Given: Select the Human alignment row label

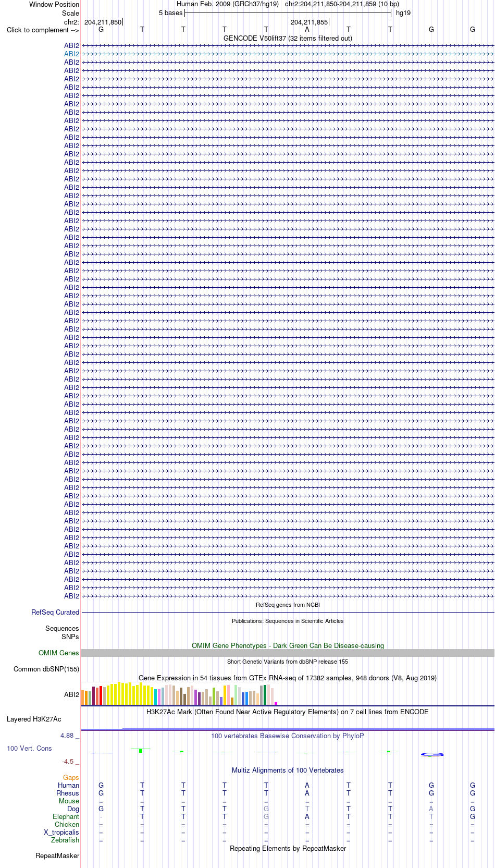Looking at the screenshot, I should tap(69, 785).
